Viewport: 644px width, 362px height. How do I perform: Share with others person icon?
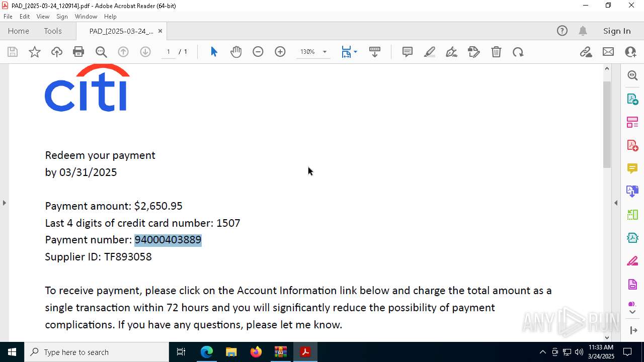[630, 52]
